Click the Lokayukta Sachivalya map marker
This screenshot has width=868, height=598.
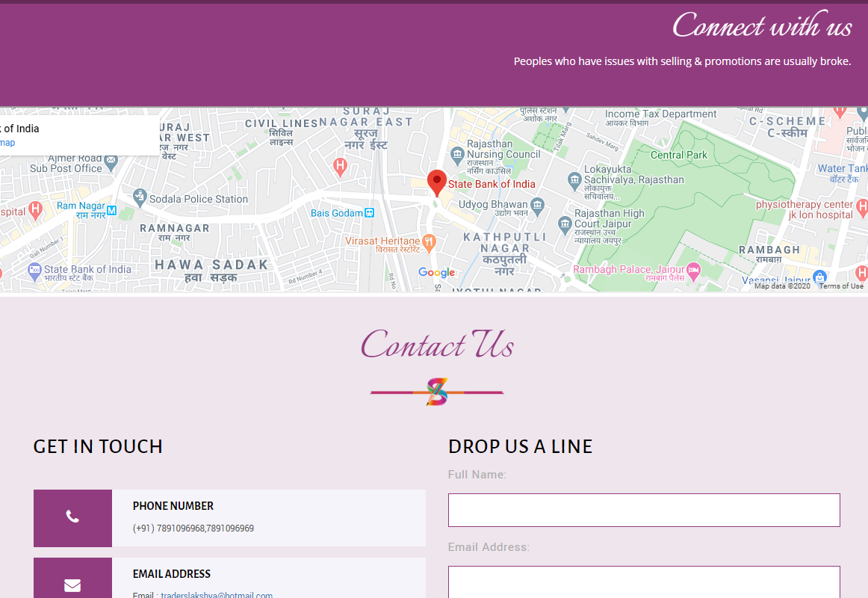click(x=574, y=179)
